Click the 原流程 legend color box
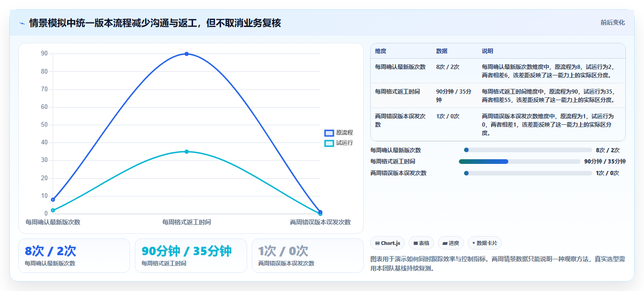 (x=329, y=133)
